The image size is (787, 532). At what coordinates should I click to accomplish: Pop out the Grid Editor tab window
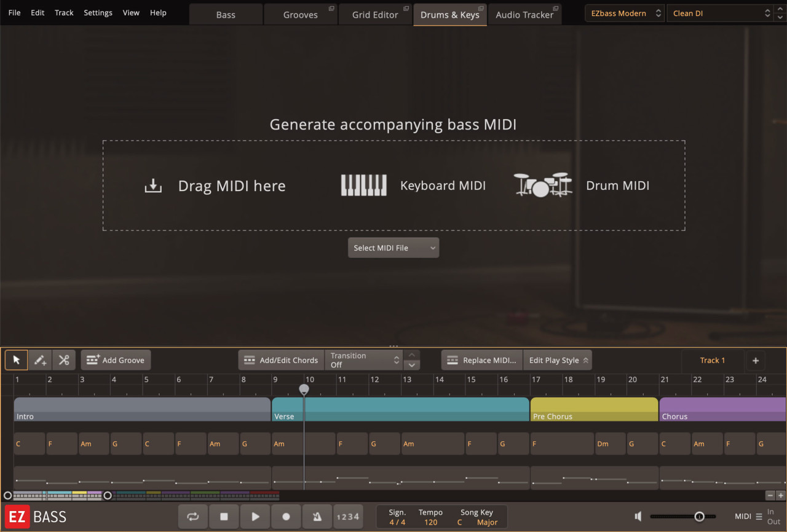406,9
